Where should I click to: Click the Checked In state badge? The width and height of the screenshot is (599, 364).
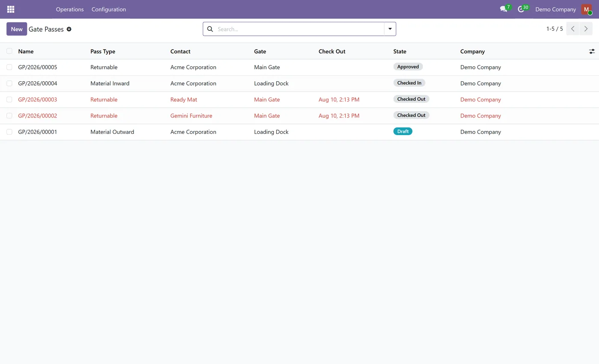(x=409, y=83)
